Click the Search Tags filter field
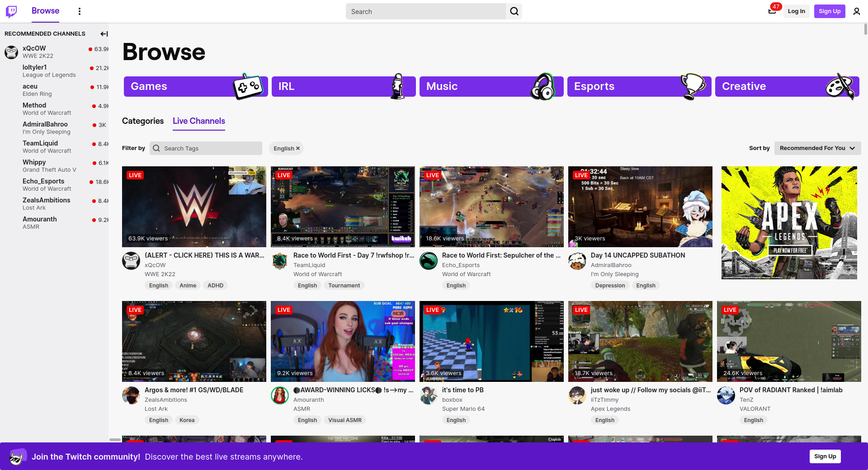 coord(206,148)
